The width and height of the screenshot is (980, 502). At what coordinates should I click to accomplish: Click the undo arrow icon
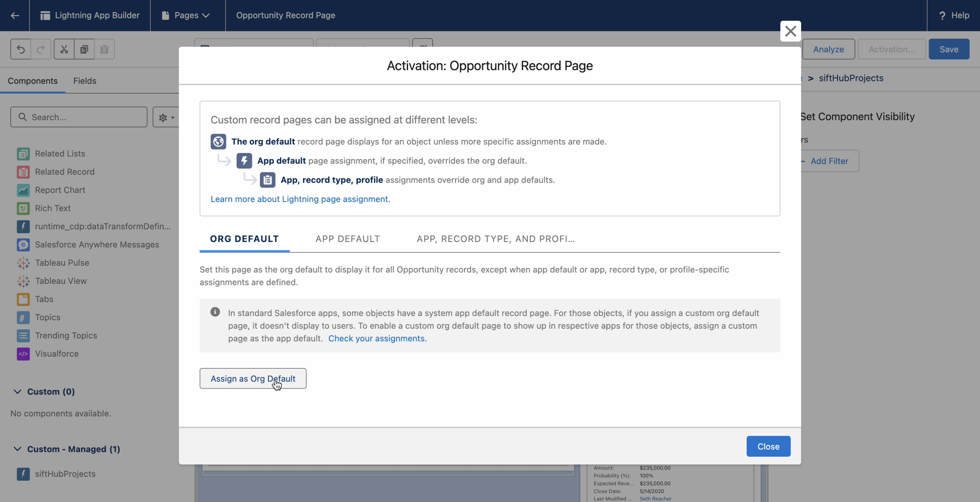21,49
